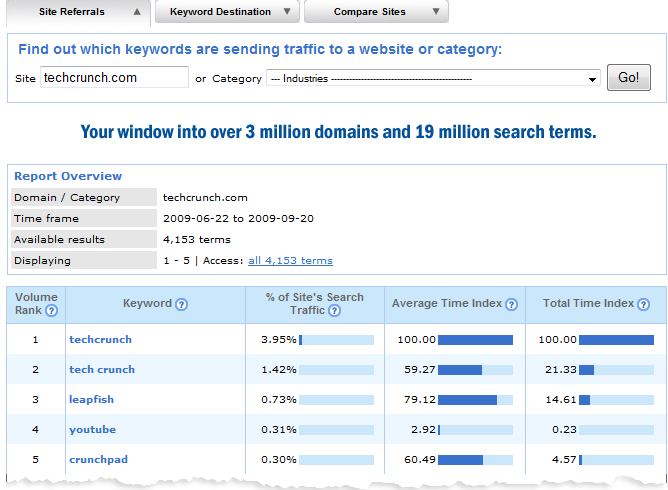Click Average Time Index help icon
The height and width of the screenshot is (490, 668).
[511, 304]
